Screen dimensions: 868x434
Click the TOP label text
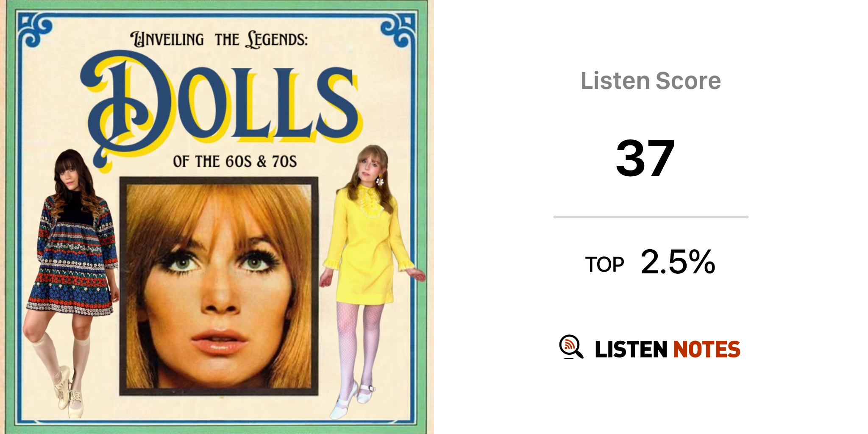pos(604,265)
